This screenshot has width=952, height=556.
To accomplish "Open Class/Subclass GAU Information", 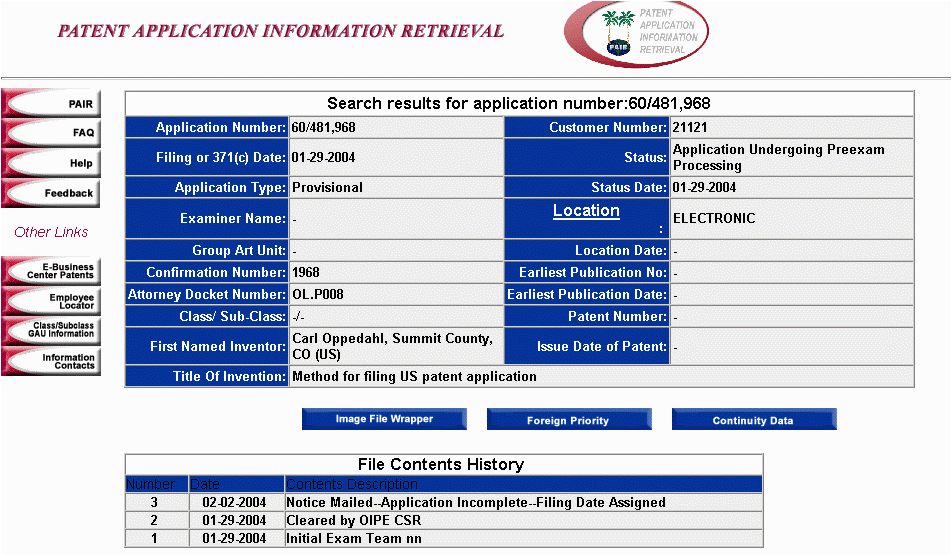I will (x=51, y=330).
